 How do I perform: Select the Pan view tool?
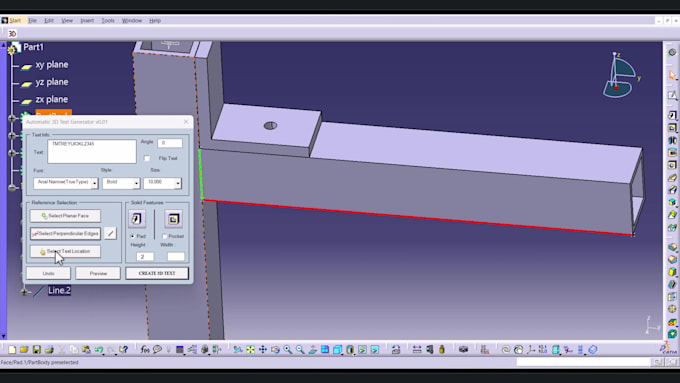coord(263,349)
